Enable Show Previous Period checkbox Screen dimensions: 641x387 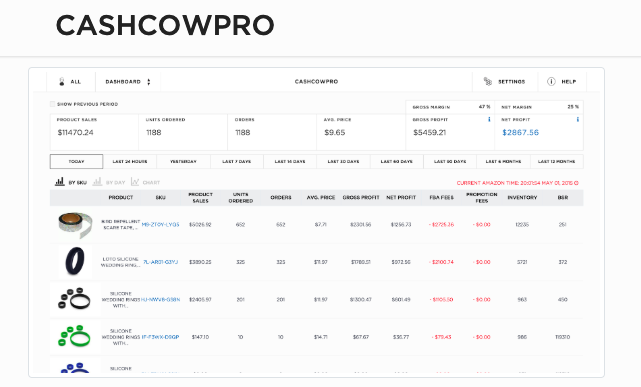click(52, 104)
